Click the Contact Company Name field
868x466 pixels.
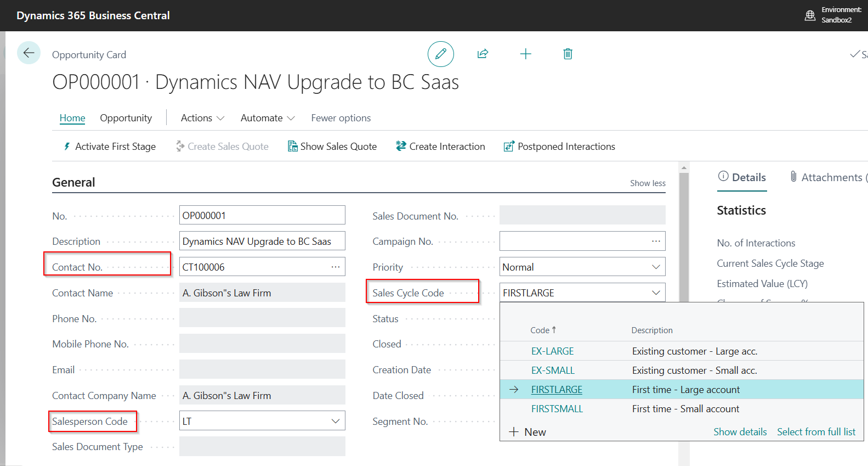(262, 395)
